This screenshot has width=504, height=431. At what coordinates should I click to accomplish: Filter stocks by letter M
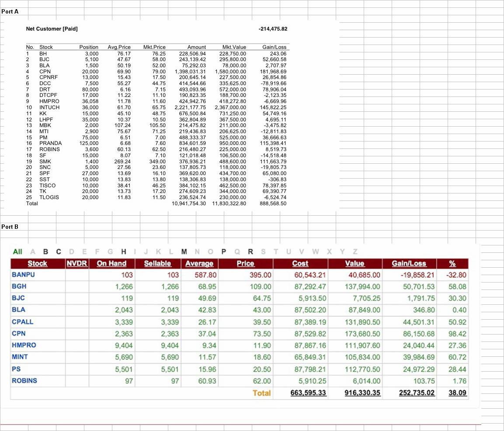coord(184,252)
